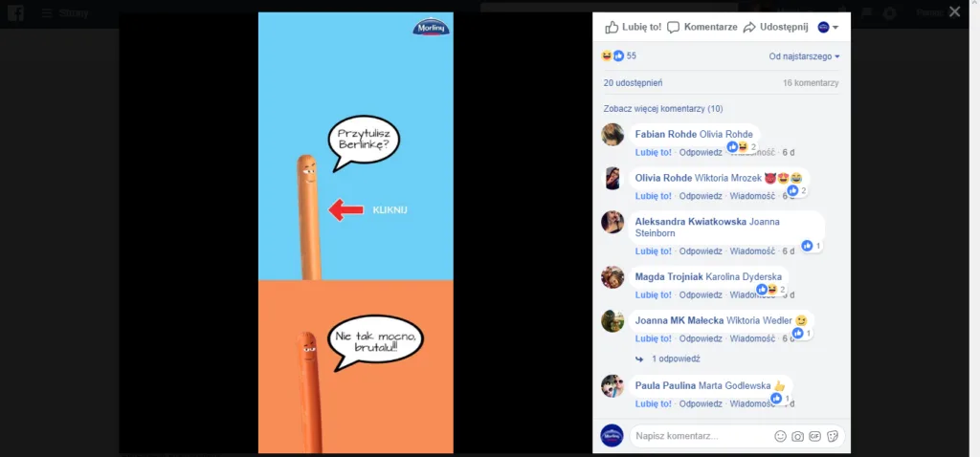
Task: Click Udostępnij share button
Action: 775,27
